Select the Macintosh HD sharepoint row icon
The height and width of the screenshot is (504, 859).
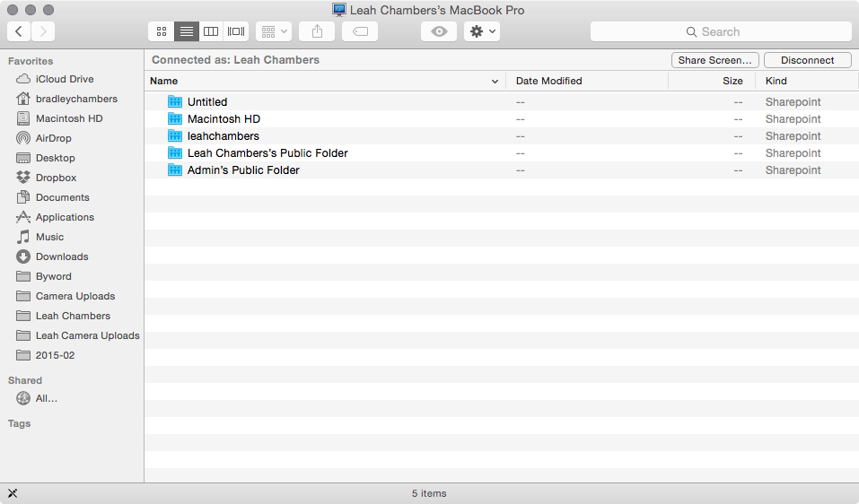[x=175, y=118]
